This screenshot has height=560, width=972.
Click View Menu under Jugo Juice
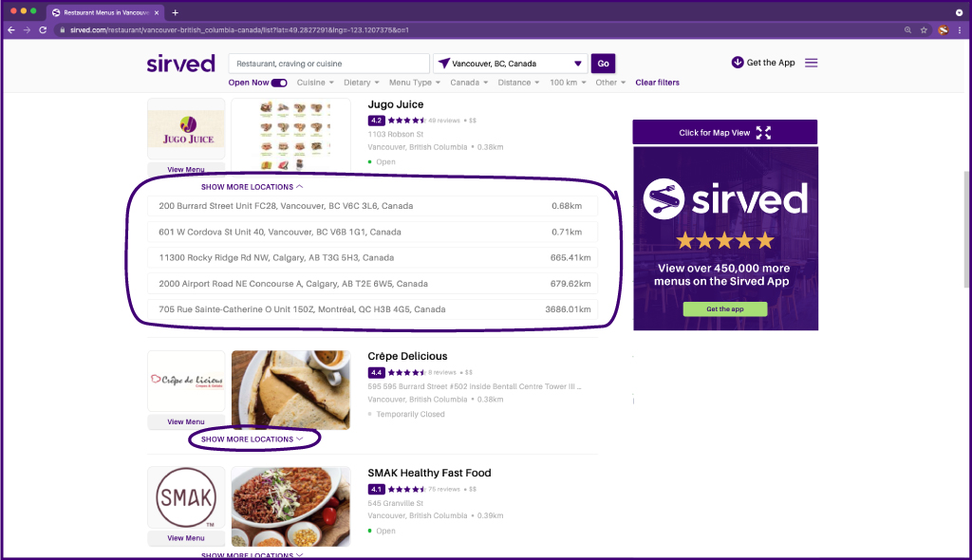pos(186,169)
